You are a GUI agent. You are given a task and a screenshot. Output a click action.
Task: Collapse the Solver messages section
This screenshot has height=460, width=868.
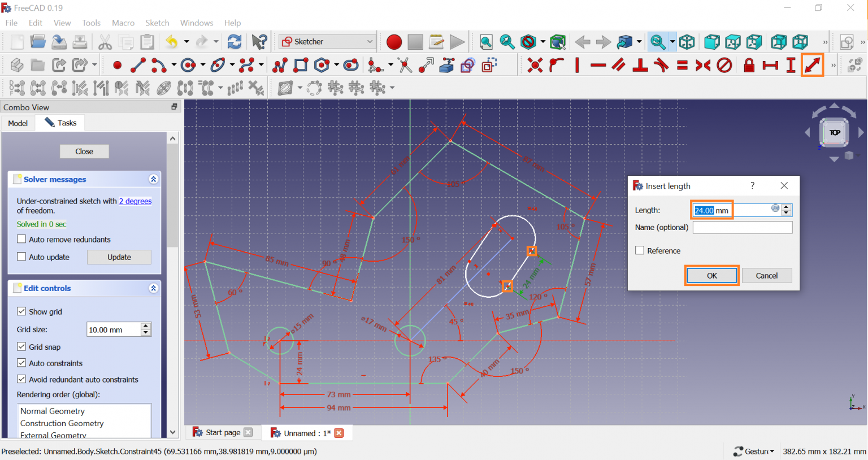click(153, 179)
